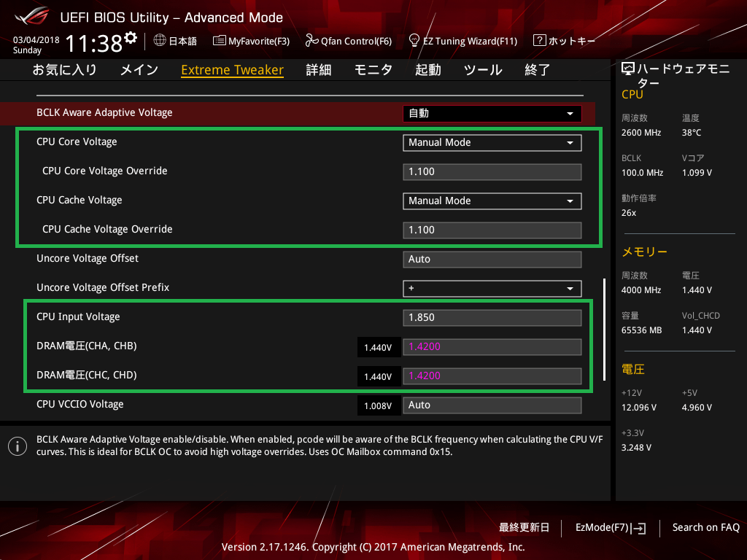Click the Qfan Control fan icon
This screenshot has height=560, width=747.
point(311,41)
